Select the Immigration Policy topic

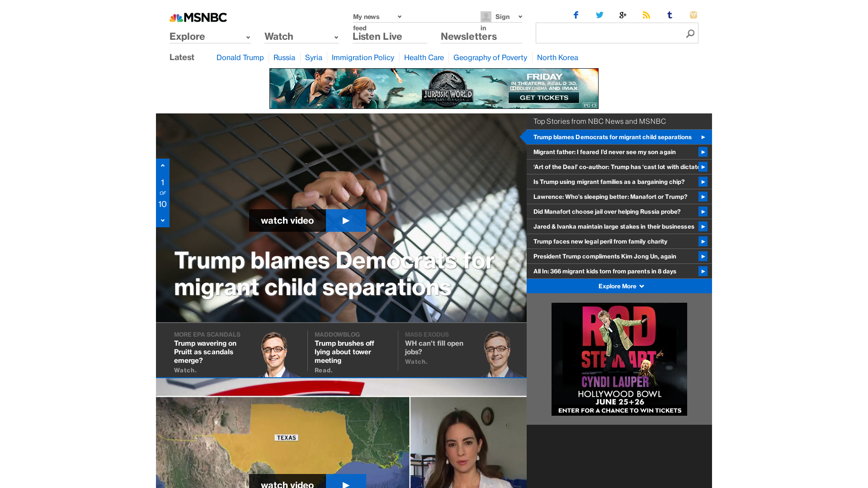pos(363,57)
